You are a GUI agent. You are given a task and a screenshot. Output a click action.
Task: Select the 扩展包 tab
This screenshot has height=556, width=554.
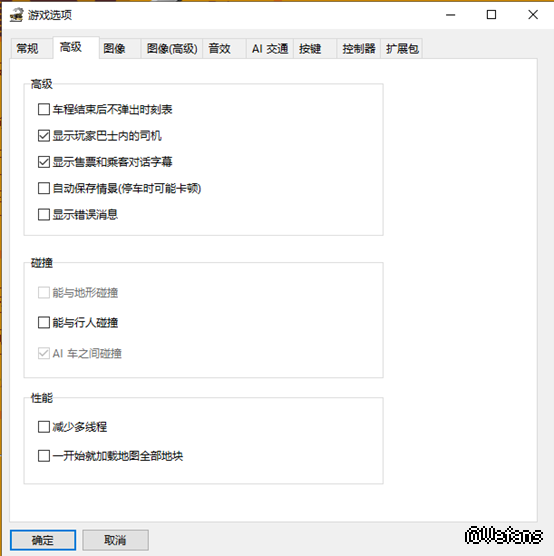pyautogui.click(x=402, y=49)
